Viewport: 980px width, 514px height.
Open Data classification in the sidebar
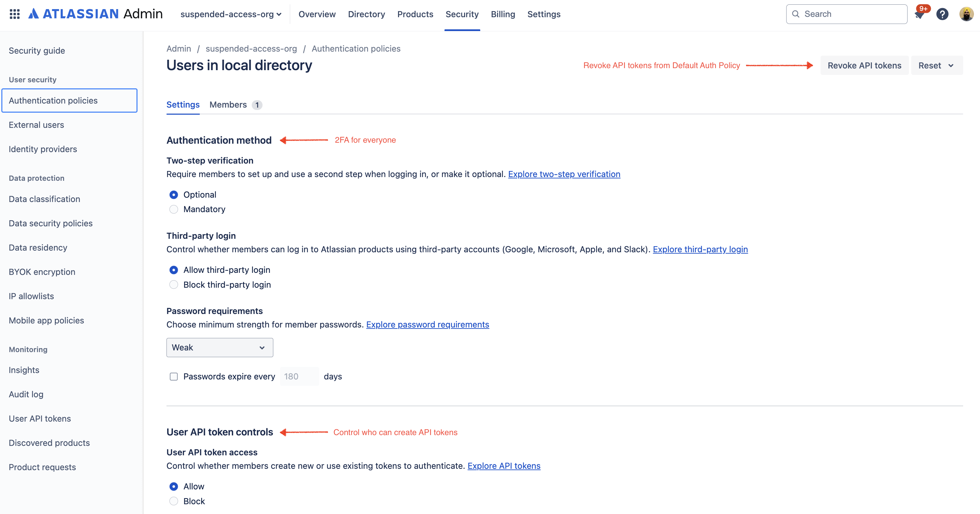[x=44, y=199]
